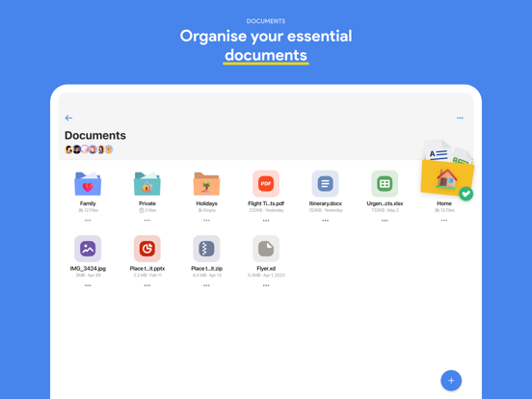
Task: Open the Flight Ti..ts.pdf file icon
Action: 266,183
